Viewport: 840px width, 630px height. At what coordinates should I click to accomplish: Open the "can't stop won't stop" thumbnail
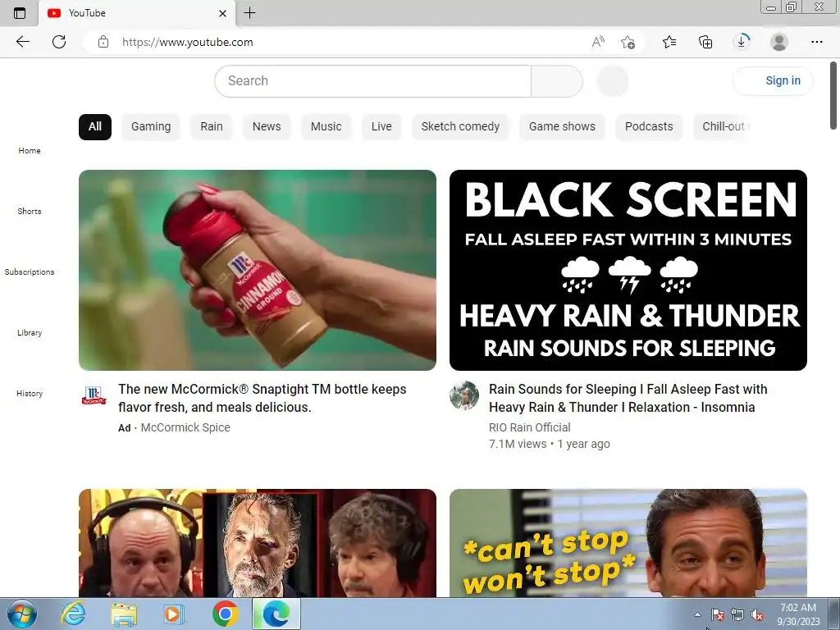(x=628, y=543)
